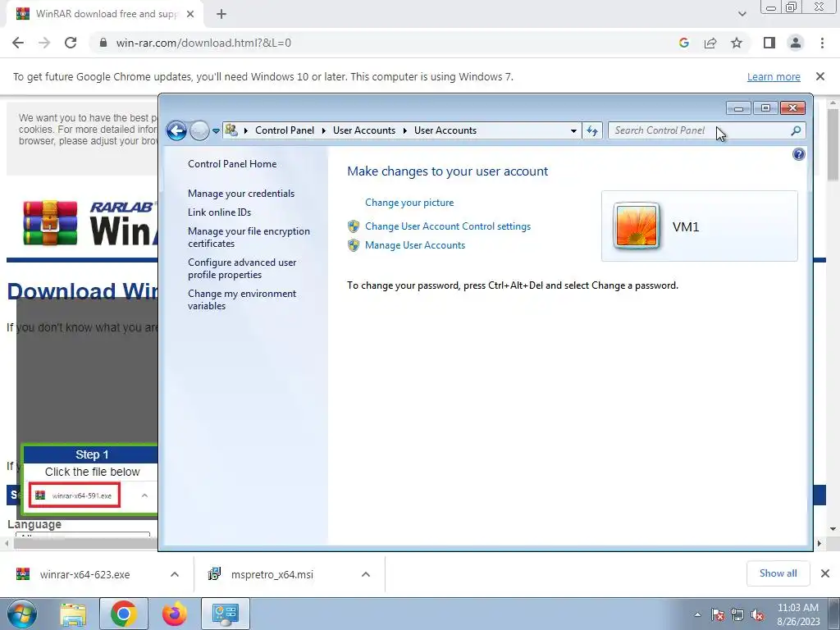Click the Google icon in address bar
Viewport: 840px width, 630px height.
[x=683, y=43]
